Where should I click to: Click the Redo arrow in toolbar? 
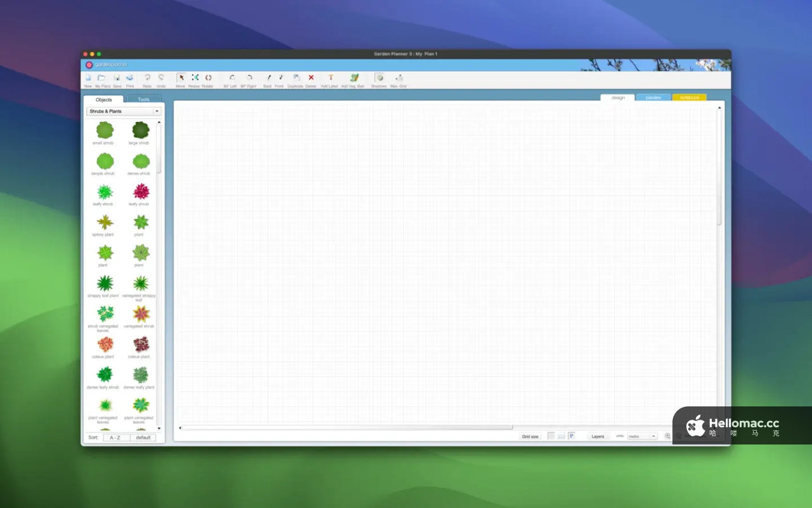[x=147, y=77]
